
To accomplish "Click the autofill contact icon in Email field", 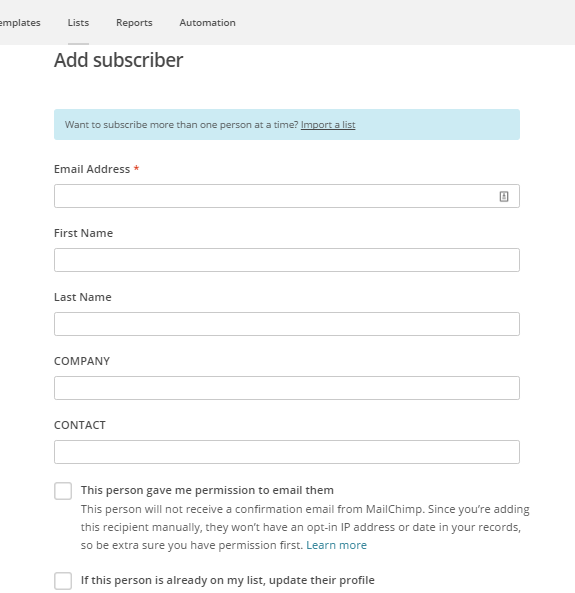I will (x=504, y=196).
